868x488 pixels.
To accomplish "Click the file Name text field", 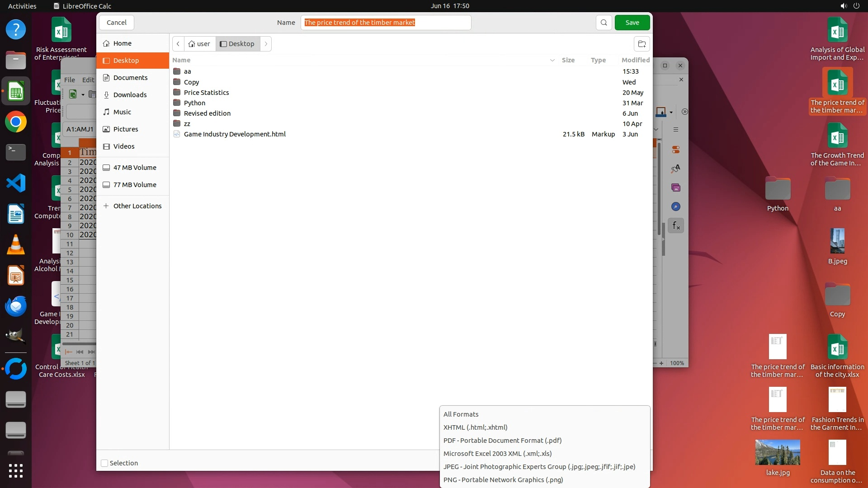I will pos(386,23).
